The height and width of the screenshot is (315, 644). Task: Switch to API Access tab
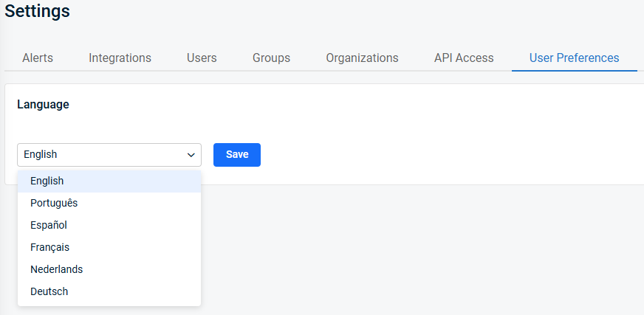464,58
